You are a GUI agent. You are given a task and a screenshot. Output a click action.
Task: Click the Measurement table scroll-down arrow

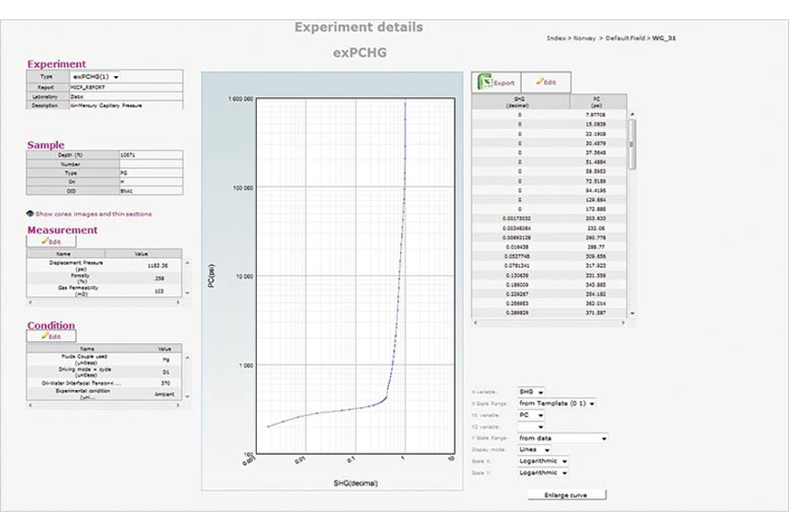click(187, 293)
